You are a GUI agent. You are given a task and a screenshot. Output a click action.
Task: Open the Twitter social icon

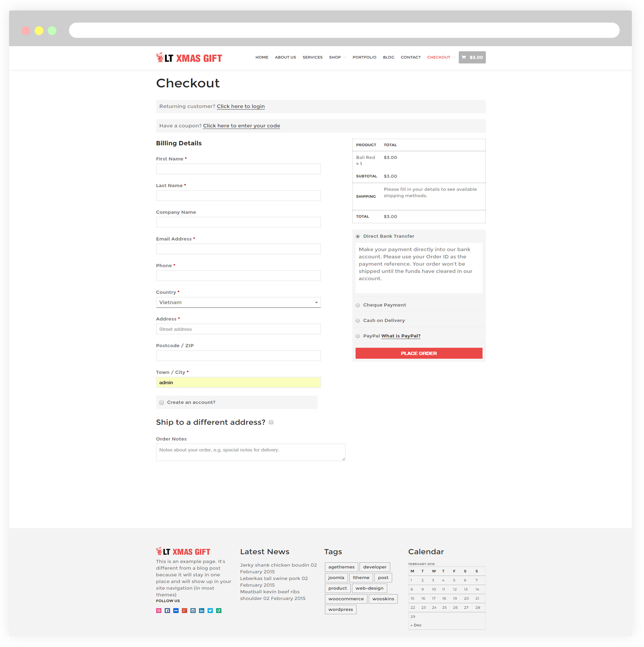(x=210, y=611)
